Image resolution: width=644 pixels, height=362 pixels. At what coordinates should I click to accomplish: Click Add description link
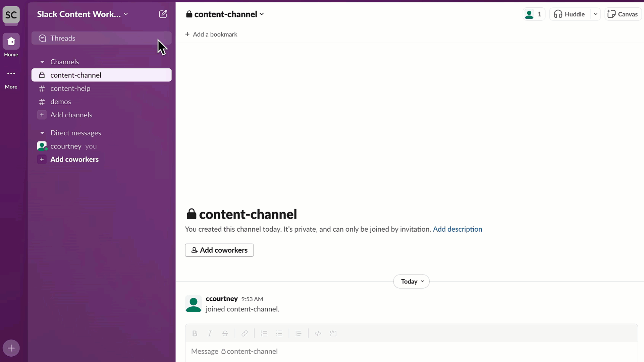point(458,229)
